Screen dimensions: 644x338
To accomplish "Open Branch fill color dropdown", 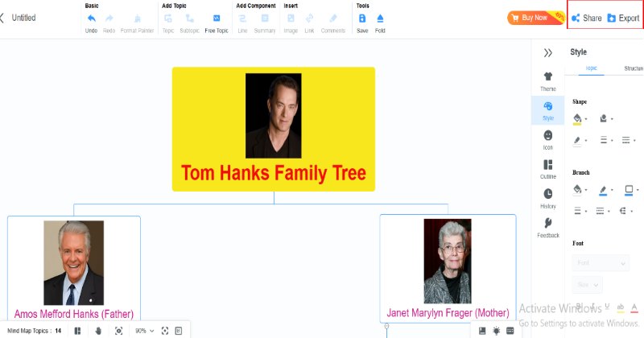I will click(580, 189).
